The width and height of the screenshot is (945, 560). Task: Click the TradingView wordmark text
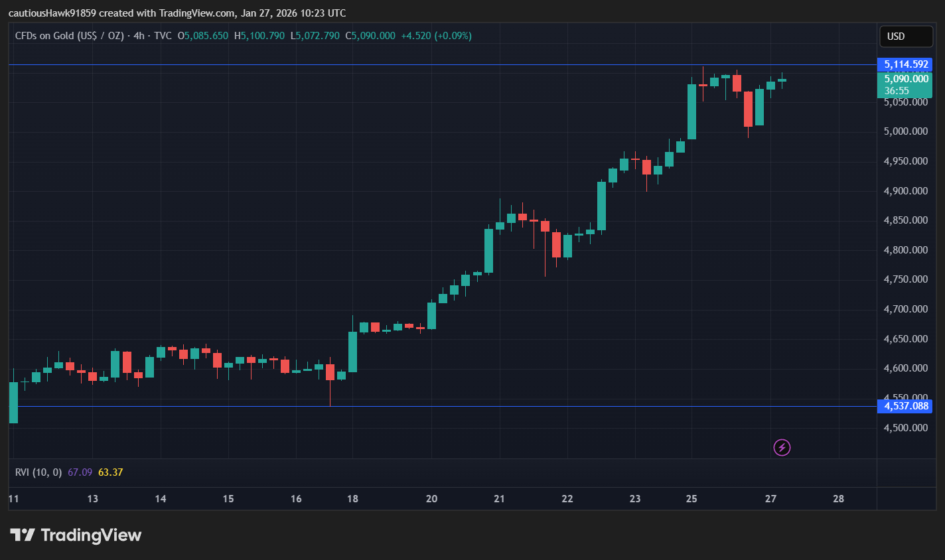coord(91,535)
